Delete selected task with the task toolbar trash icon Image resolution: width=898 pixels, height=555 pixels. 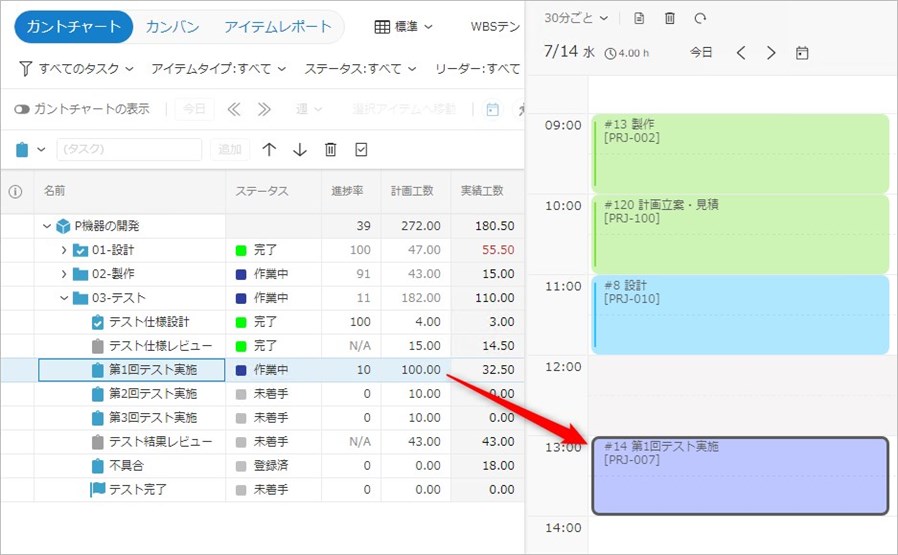[x=331, y=149]
